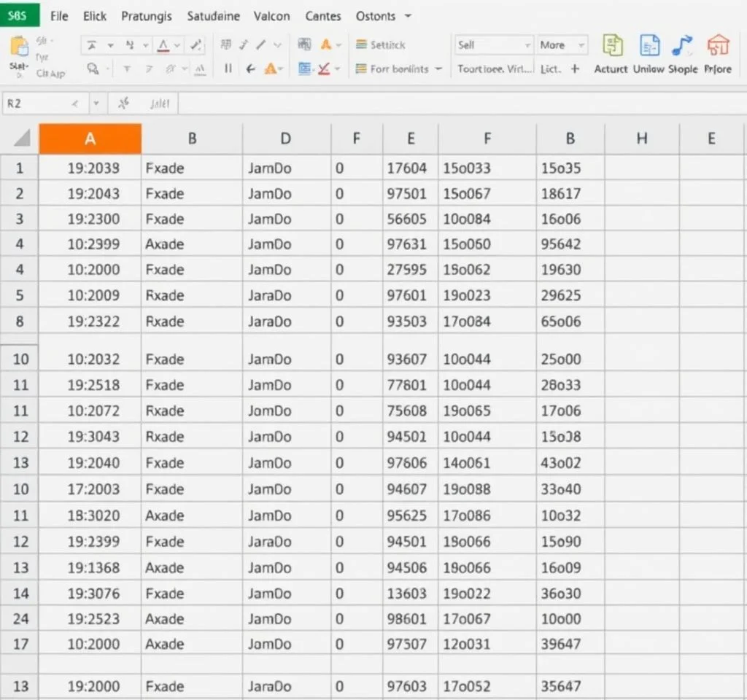Click the Unilow document icon
Screen dimensions: 747x700
(649, 47)
